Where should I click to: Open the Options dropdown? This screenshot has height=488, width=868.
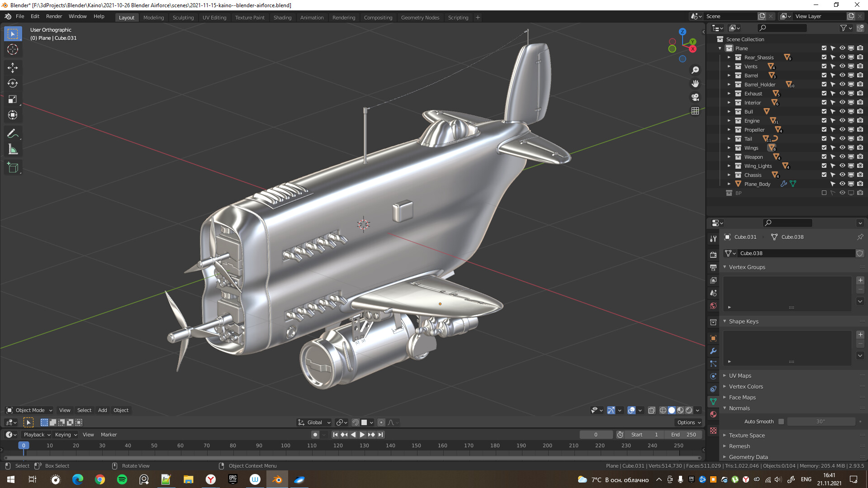coord(689,422)
